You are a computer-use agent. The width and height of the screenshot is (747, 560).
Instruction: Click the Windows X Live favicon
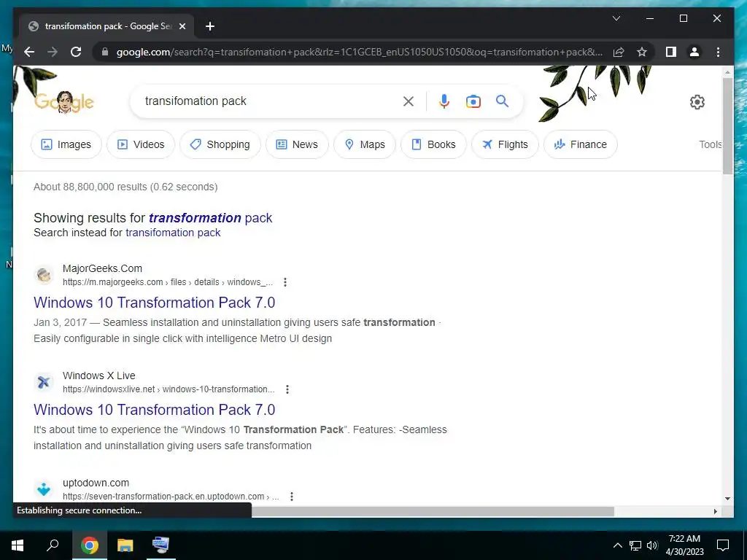pos(44,382)
